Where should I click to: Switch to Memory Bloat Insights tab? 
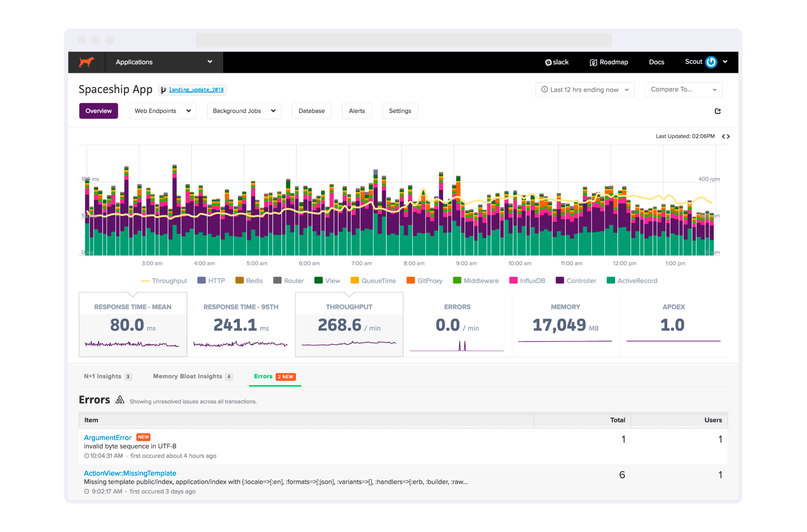click(x=193, y=377)
